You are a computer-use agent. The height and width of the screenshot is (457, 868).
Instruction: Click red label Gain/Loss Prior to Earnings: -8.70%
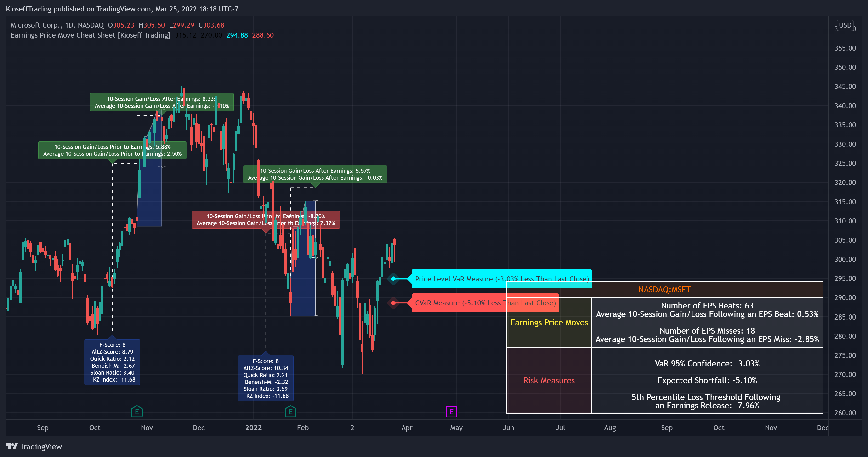pyautogui.click(x=266, y=220)
